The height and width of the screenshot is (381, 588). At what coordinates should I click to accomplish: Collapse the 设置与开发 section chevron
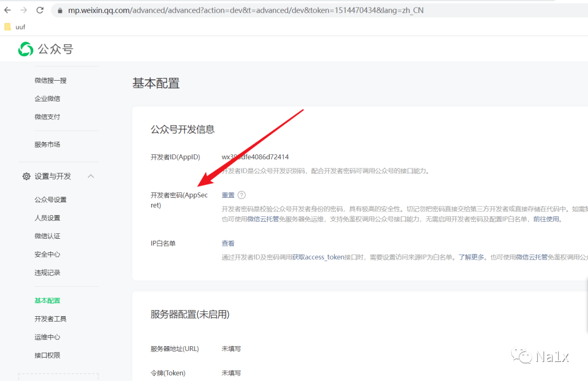pos(91,176)
